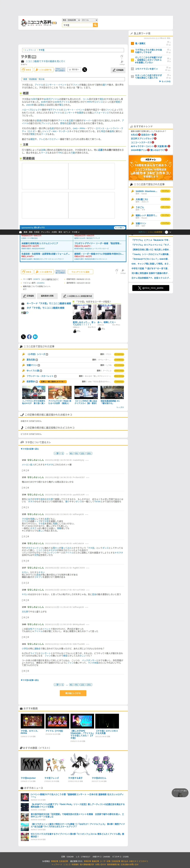Image resolution: width=190 pixels, height=868 pixels.
Task: Click もっとみる under the trending words list
Action: click(165, 81)
